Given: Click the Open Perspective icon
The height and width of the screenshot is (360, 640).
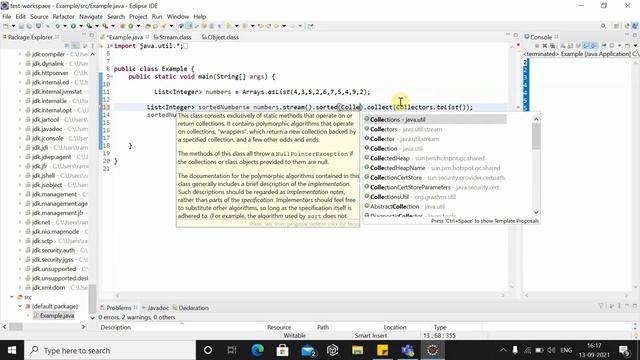Looking at the screenshot, I should click(616, 26).
